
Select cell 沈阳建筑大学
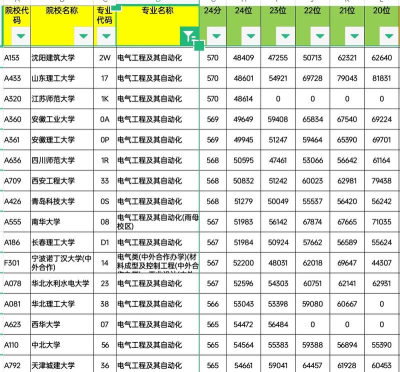click(x=62, y=58)
